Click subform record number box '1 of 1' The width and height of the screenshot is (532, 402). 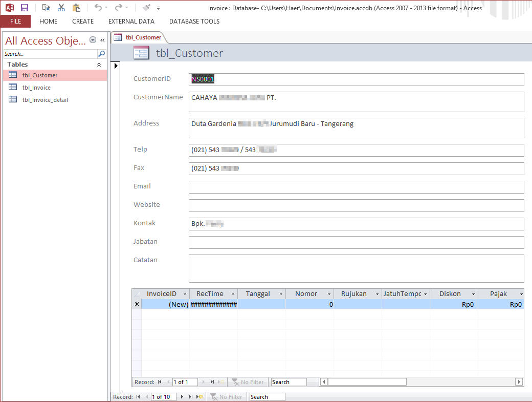click(185, 382)
